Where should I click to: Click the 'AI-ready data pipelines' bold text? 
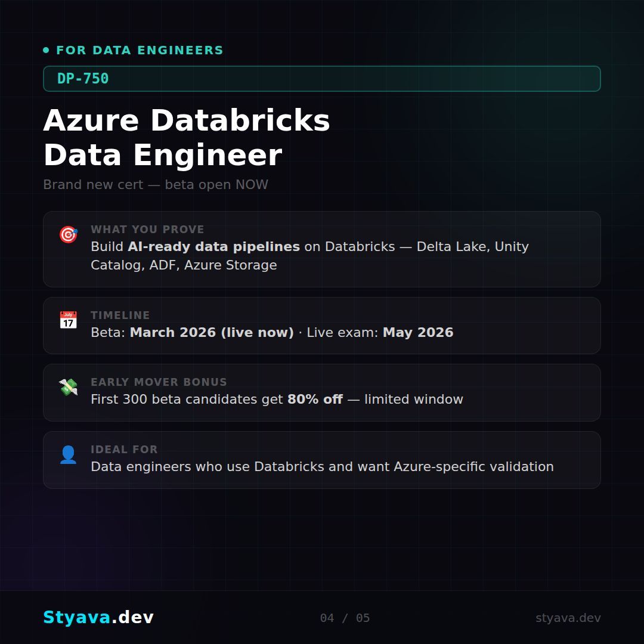coord(213,246)
